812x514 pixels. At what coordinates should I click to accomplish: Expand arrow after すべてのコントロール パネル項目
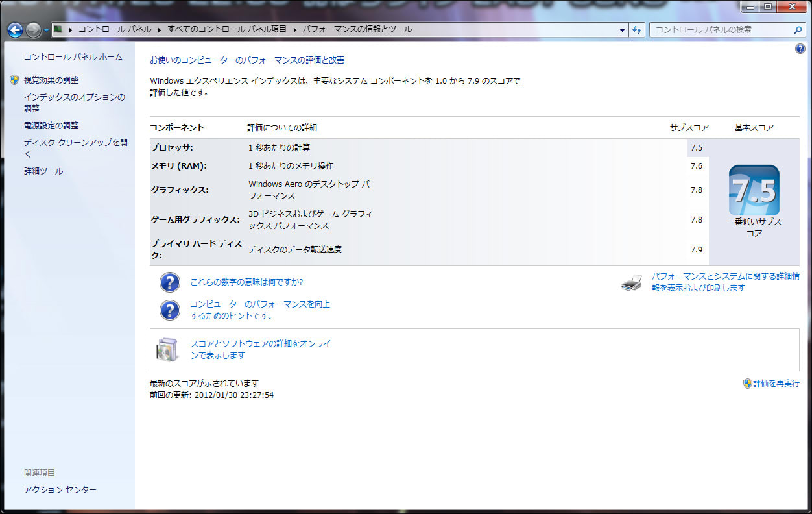point(294,29)
